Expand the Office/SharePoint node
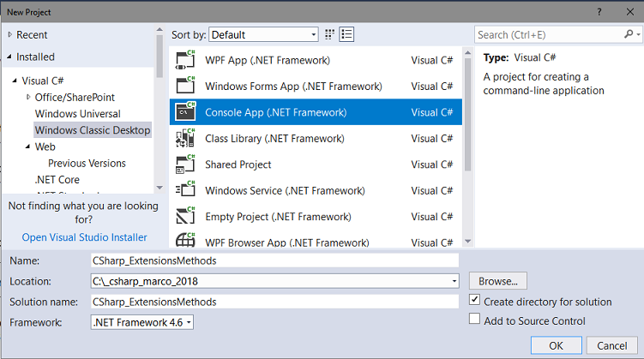The image size is (644, 359). (28, 97)
